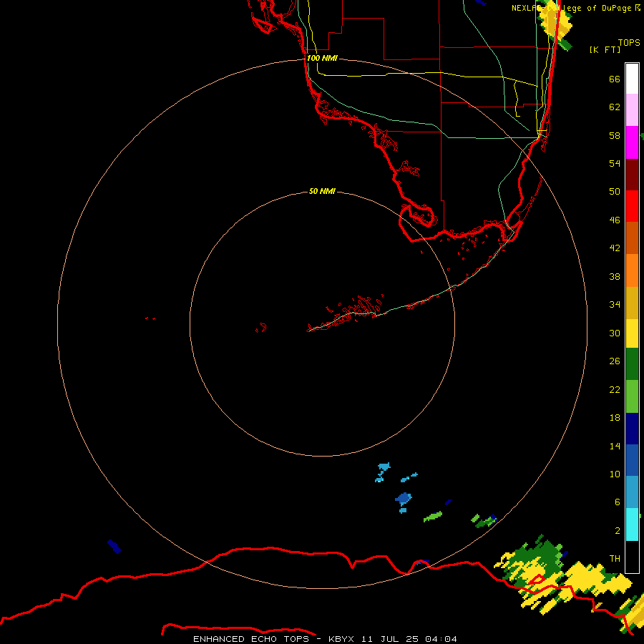The width and height of the screenshot is (644, 644).
Task: Click the light green echo streak inside the 100 NMI ring
Action: click(433, 517)
